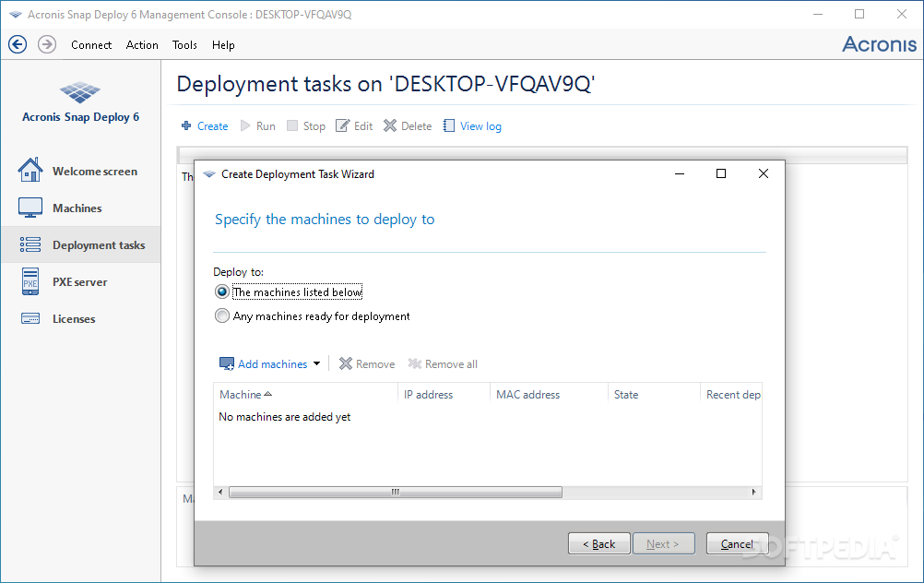
Task: Open the View log link
Action: [480, 126]
